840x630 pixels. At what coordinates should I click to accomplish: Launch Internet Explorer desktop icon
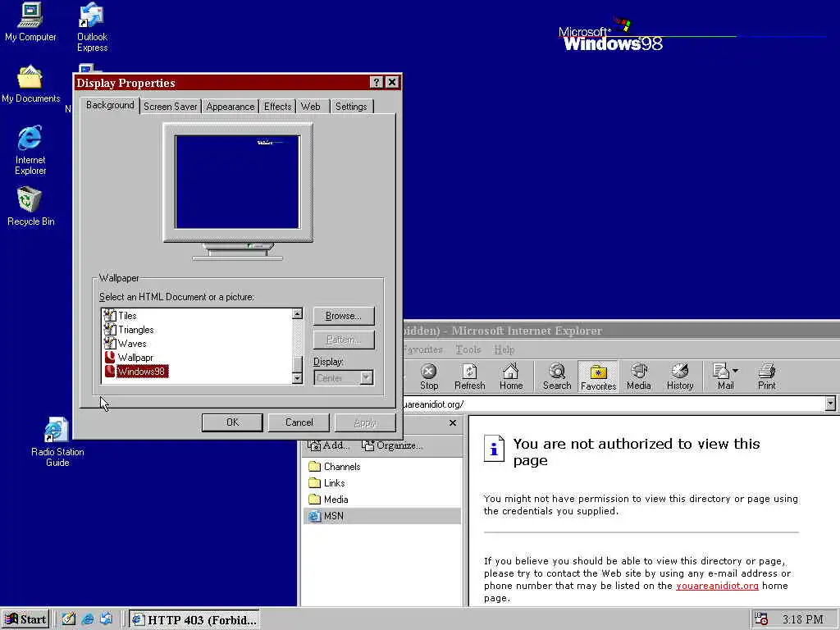(x=30, y=150)
